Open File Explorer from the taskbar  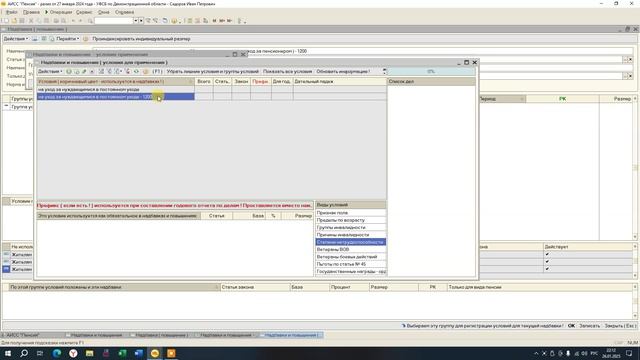pyautogui.click(x=89, y=353)
